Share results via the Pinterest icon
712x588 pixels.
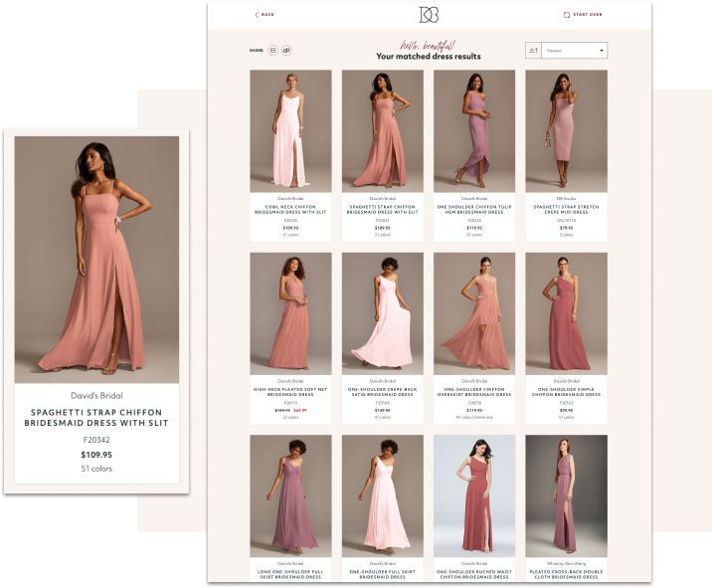[286, 51]
